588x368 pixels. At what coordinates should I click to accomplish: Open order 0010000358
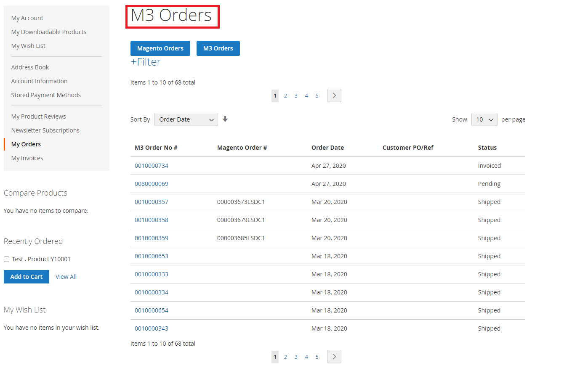[152, 220]
